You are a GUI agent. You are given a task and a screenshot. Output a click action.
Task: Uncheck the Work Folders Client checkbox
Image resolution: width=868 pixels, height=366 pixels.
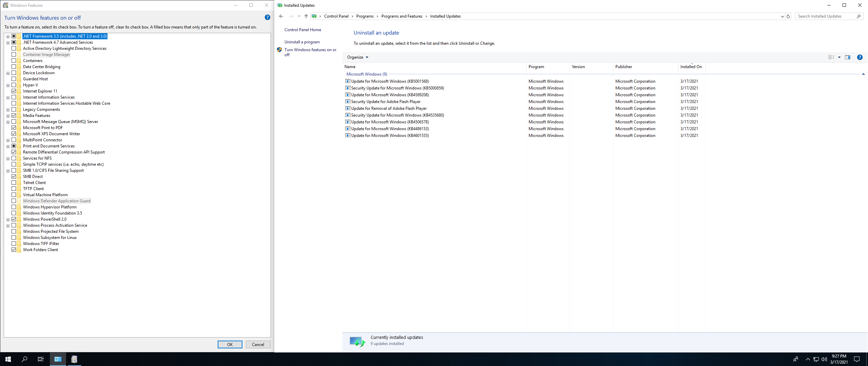pos(14,250)
